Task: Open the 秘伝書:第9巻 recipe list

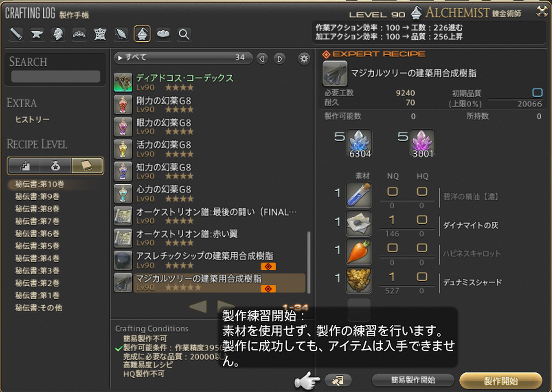Action: pos(37,197)
